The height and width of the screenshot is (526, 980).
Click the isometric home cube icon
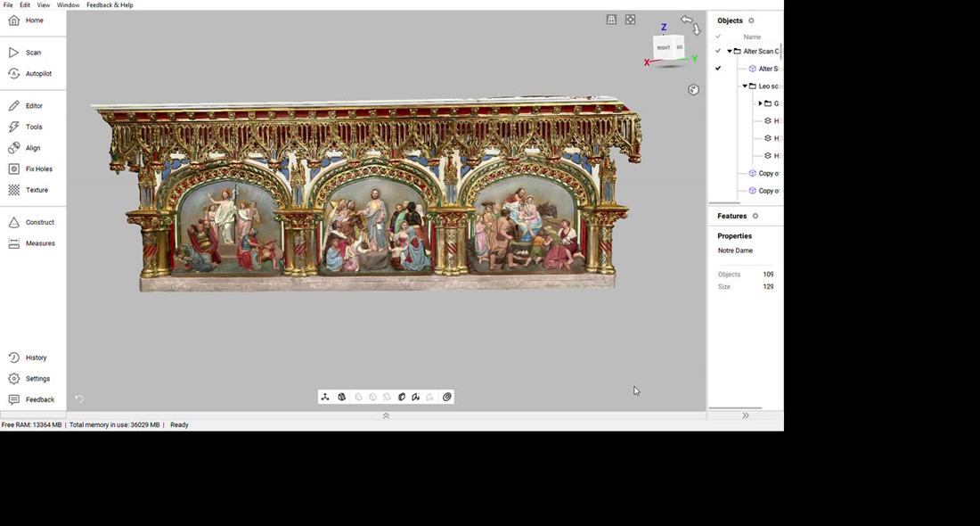pos(693,90)
